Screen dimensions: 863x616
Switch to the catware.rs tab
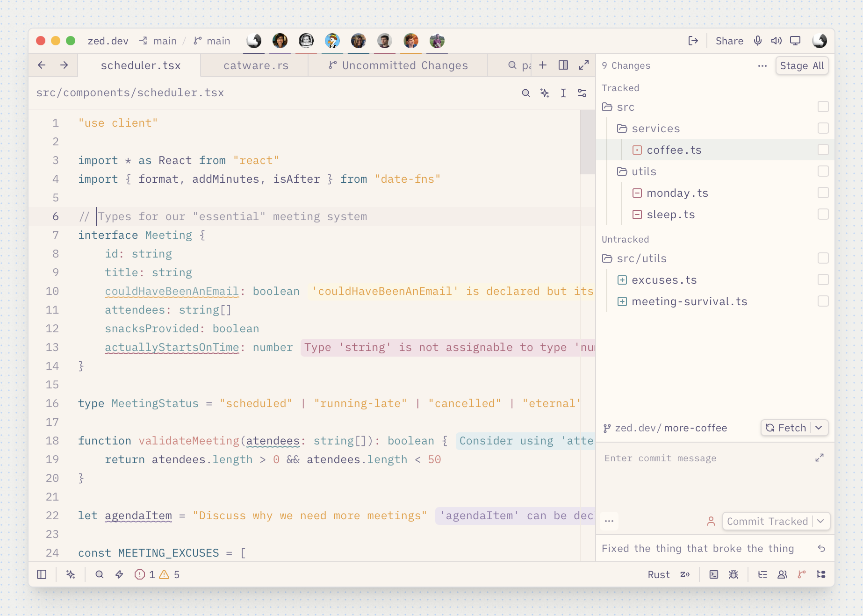255,65
